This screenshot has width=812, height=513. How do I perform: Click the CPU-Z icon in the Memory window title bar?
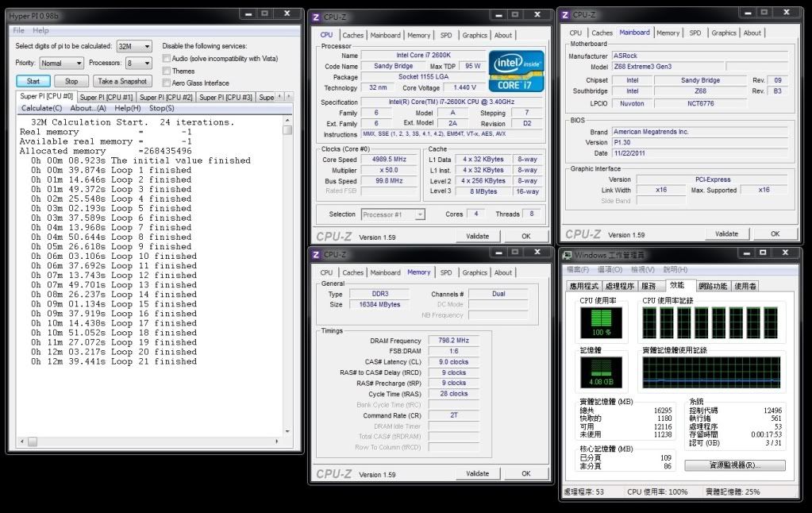coord(316,254)
